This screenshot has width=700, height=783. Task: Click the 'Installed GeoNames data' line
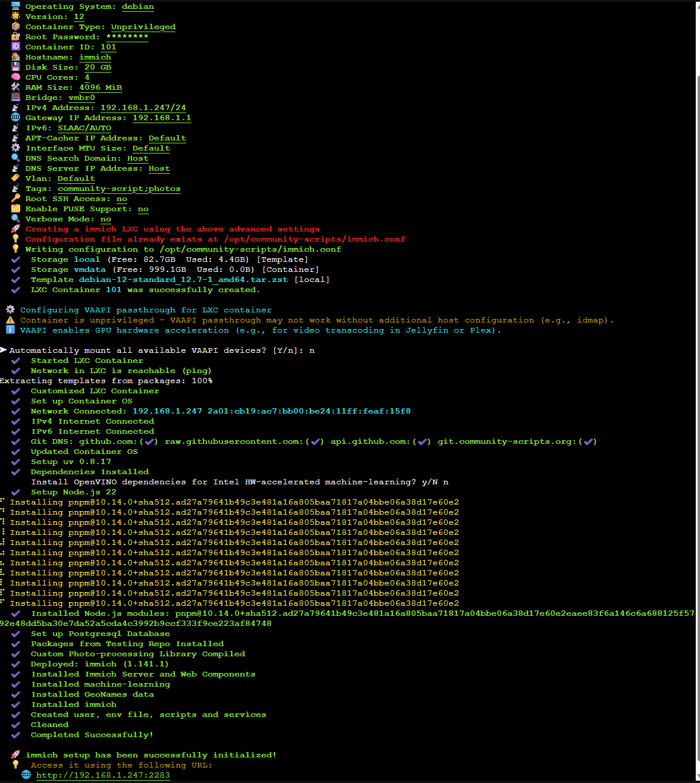92,694
